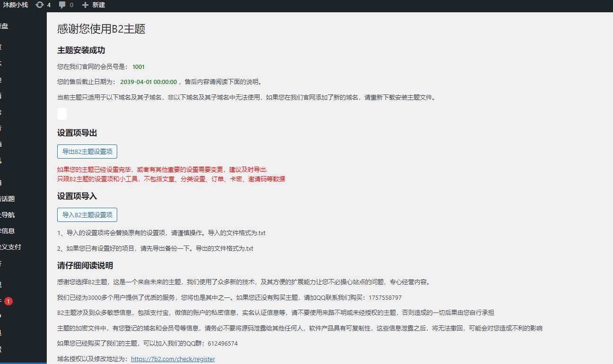This screenshot has width=613, height=364.
Task: Open 自定义支付 in the sidebar
Action: tap(10, 247)
